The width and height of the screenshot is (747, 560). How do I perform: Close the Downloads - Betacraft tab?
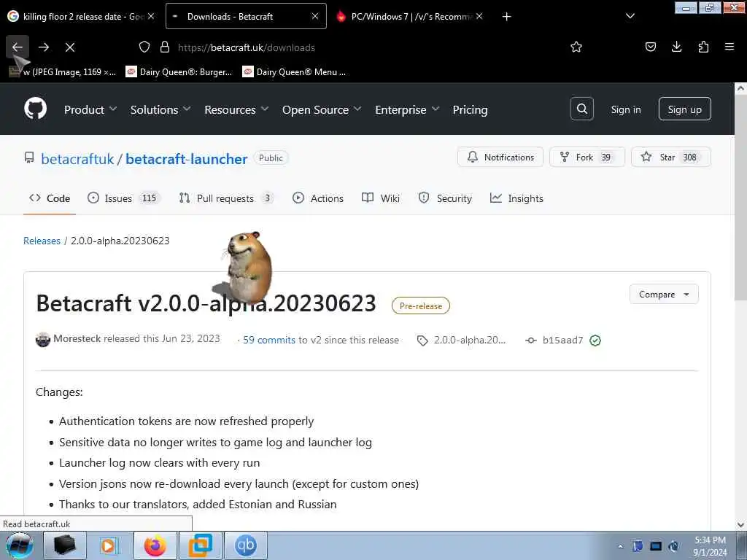[315, 16]
